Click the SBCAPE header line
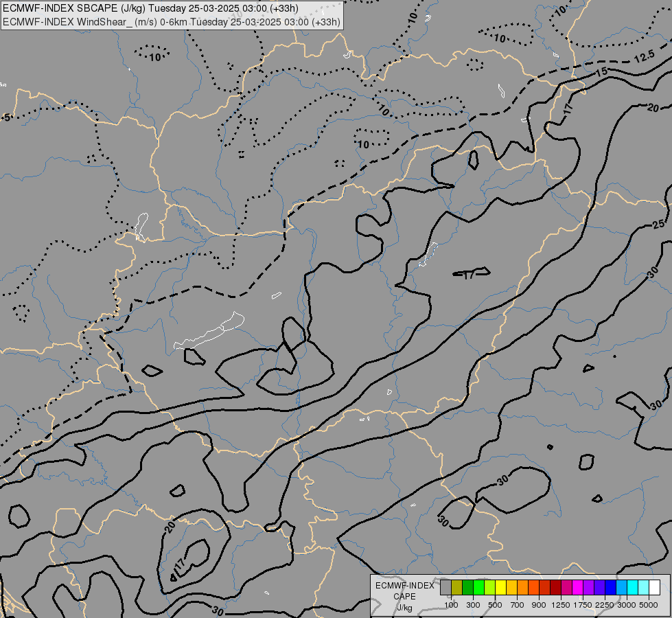This screenshot has height=618, width=672. [x=150, y=8]
